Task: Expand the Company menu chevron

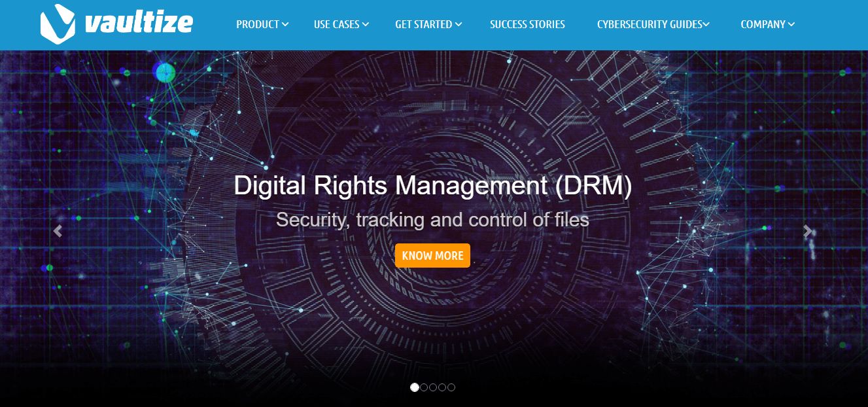Action: click(x=791, y=24)
